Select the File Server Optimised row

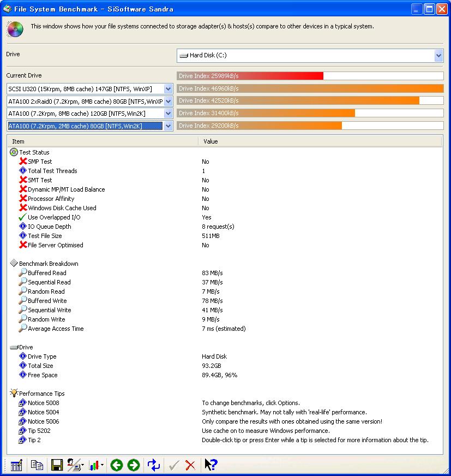click(225, 245)
